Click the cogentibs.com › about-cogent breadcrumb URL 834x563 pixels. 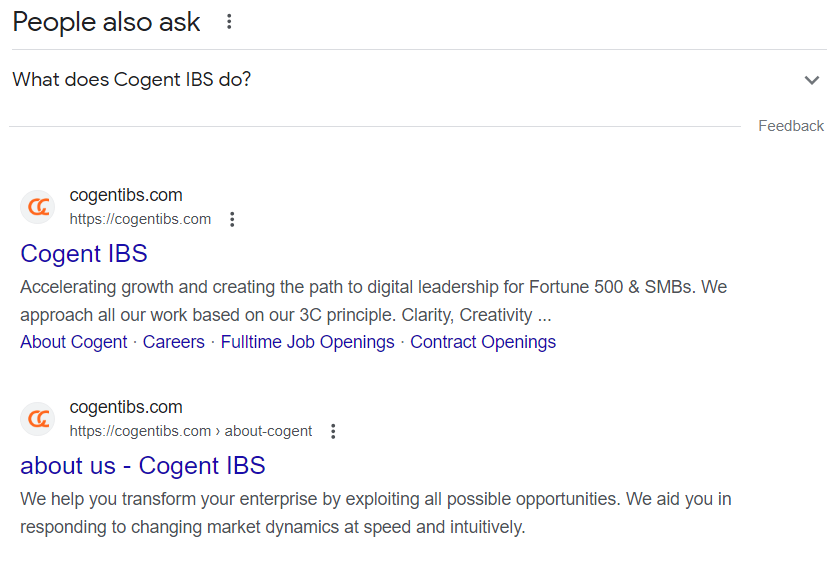pos(190,431)
